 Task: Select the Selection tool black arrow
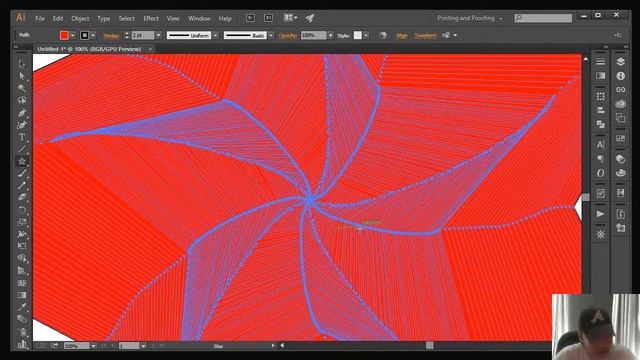[22, 63]
